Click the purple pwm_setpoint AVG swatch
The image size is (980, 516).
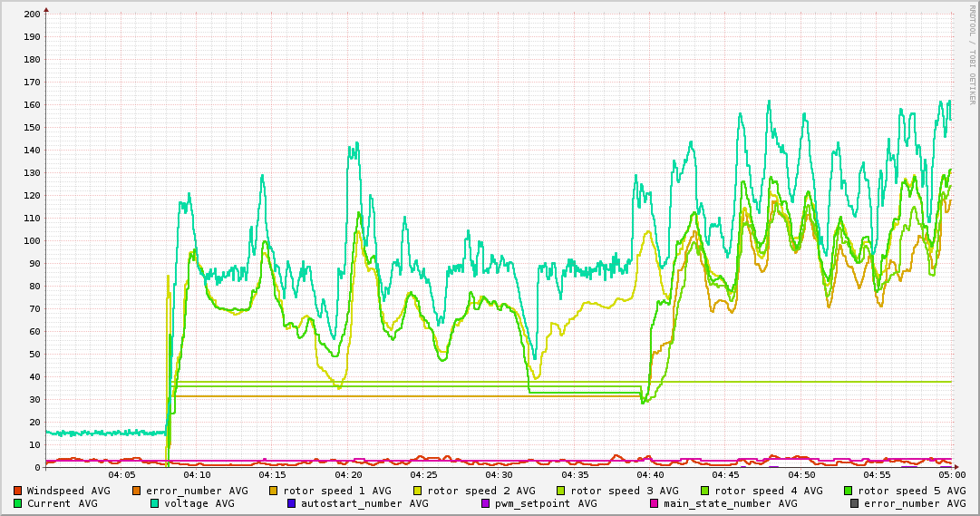click(x=485, y=503)
